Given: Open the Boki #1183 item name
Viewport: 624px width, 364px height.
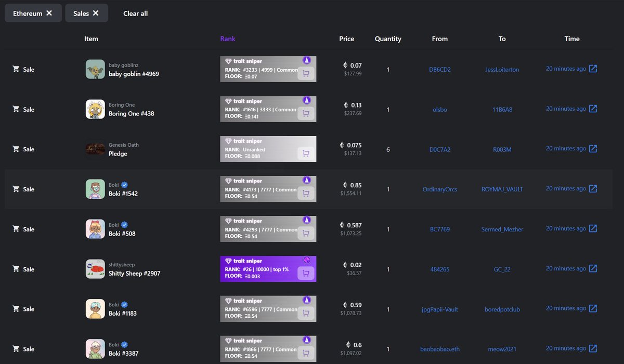Looking at the screenshot, I should pos(123,314).
